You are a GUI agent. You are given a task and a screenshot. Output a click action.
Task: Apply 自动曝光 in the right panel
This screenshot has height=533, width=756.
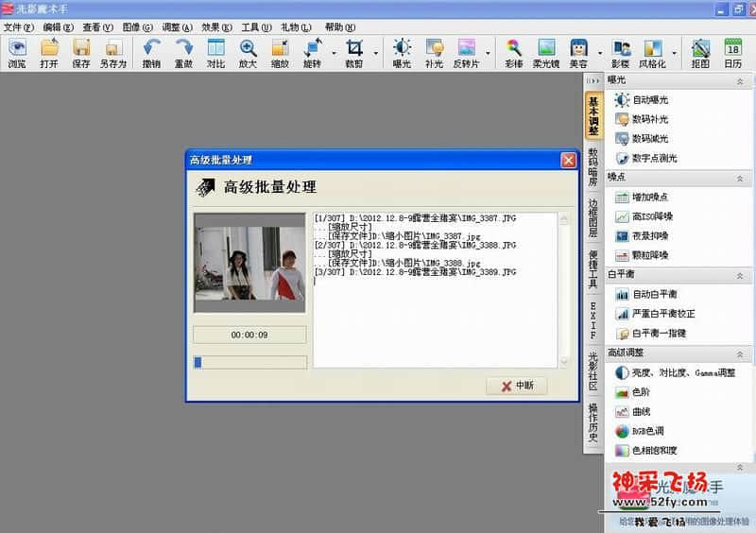click(x=641, y=100)
